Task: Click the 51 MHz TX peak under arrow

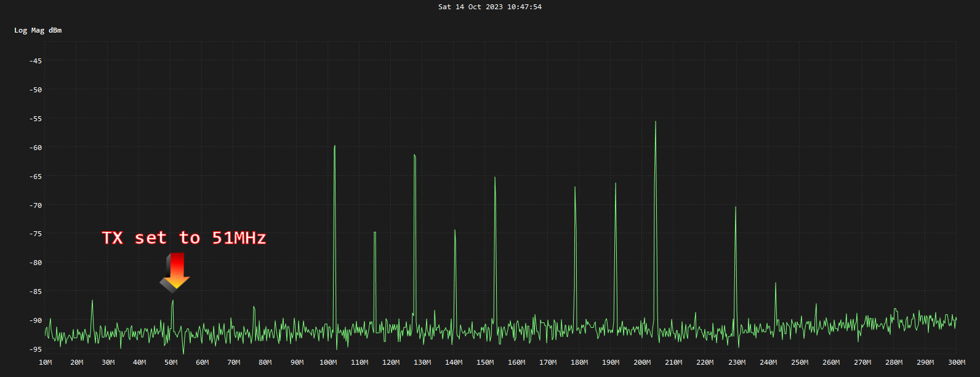Action: 173,301
